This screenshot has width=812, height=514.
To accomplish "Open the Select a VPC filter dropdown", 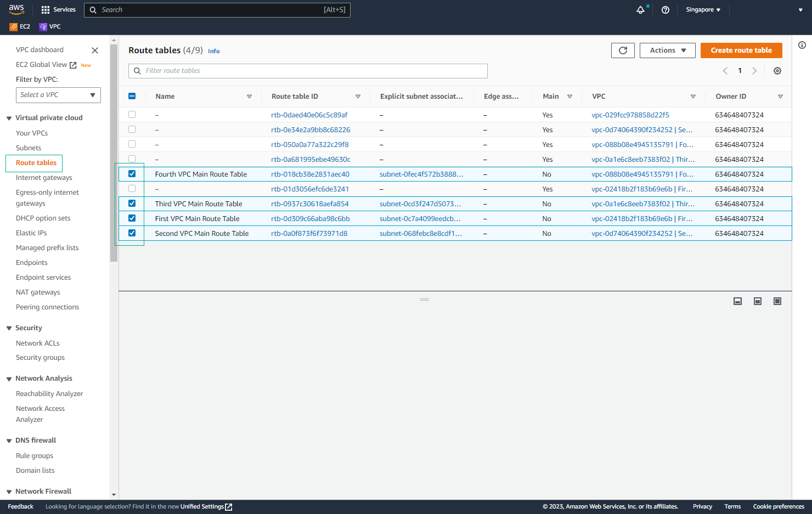I will (58, 95).
